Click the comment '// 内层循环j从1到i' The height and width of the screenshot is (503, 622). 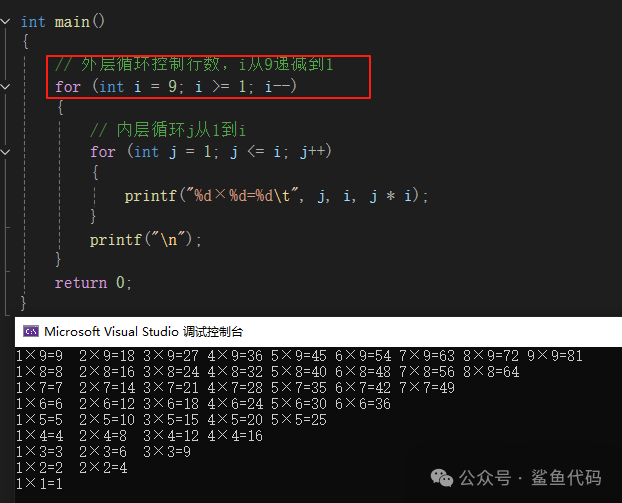click(x=168, y=130)
